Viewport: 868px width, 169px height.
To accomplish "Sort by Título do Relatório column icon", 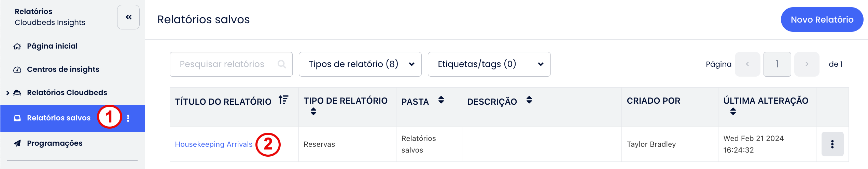I will pyautogui.click(x=283, y=100).
